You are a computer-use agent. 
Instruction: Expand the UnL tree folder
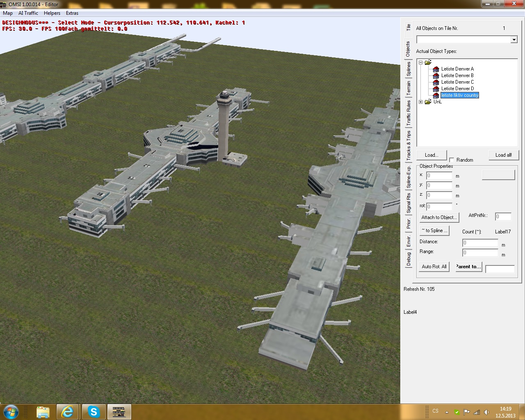click(x=420, y=102)
